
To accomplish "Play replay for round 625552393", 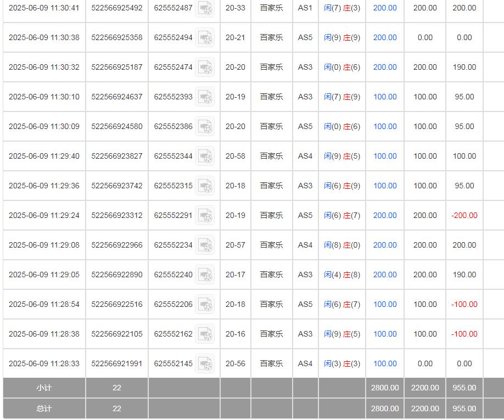I will tap(205, 97).
